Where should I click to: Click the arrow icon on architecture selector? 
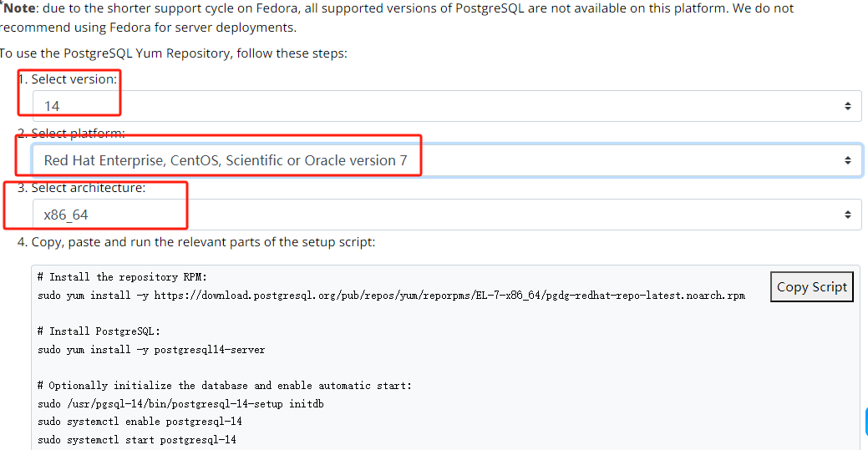coord(847,215)
